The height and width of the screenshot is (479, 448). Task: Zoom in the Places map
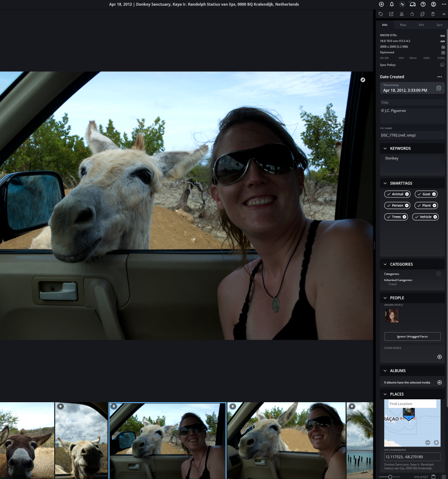pos(436,442)
